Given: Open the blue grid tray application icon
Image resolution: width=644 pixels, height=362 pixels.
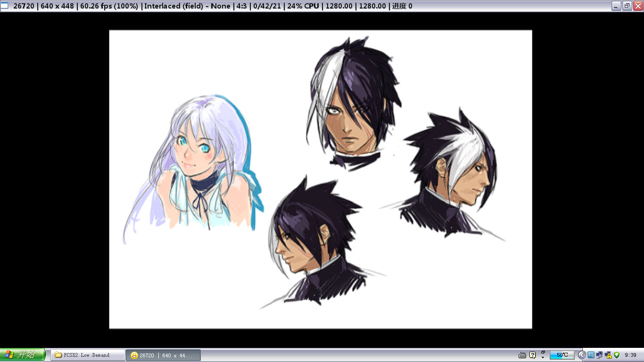Looking at the screenshot, I should tap(591, 355).
